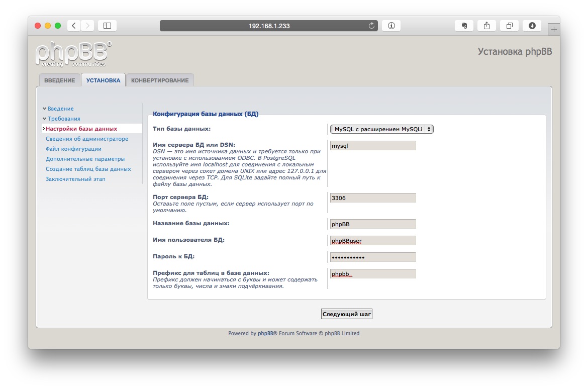This screenshot has height=389, width=588.
Task: Open the website info (i) button
Action: pyautogui.click(x=391, y=26)
